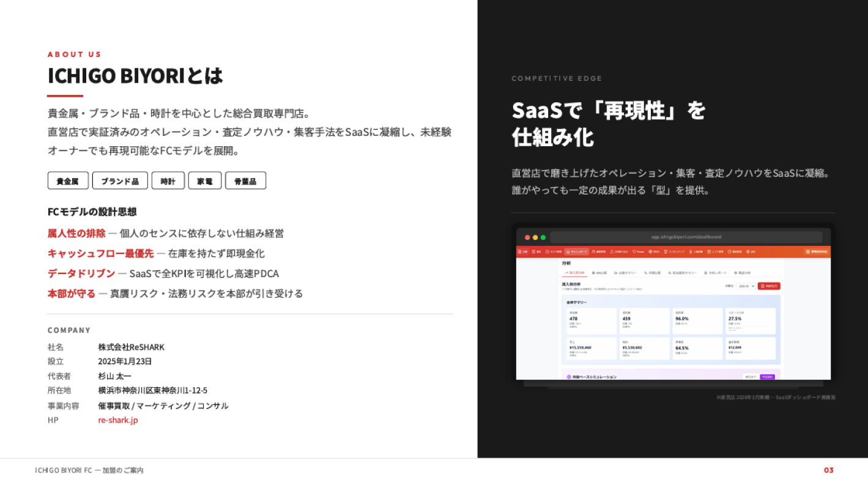Image resolution: width=868 pixels, height=479 pixels.
Task: Click the 459 summary card
Action: click(x=644, y=321)
